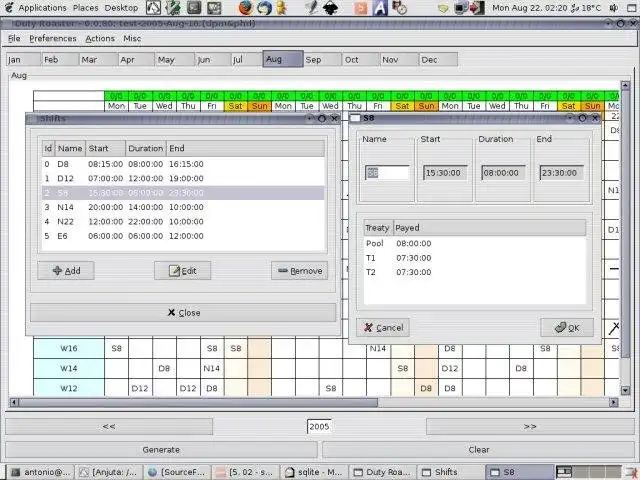Open the Actions menu
This screenshot has width=640, height=480.
point(100,38)
